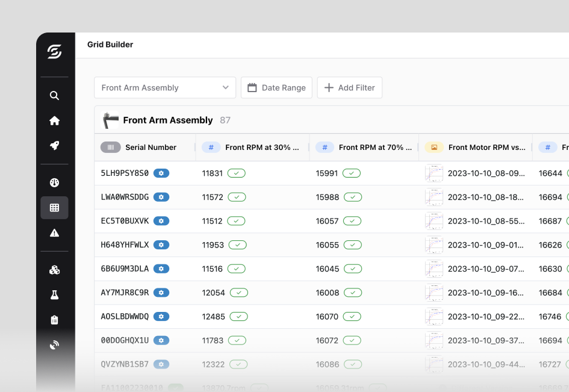The image size is (569, 392).
Task: Open the warning triangle alerts icon
Action: [x=54, y=233]
